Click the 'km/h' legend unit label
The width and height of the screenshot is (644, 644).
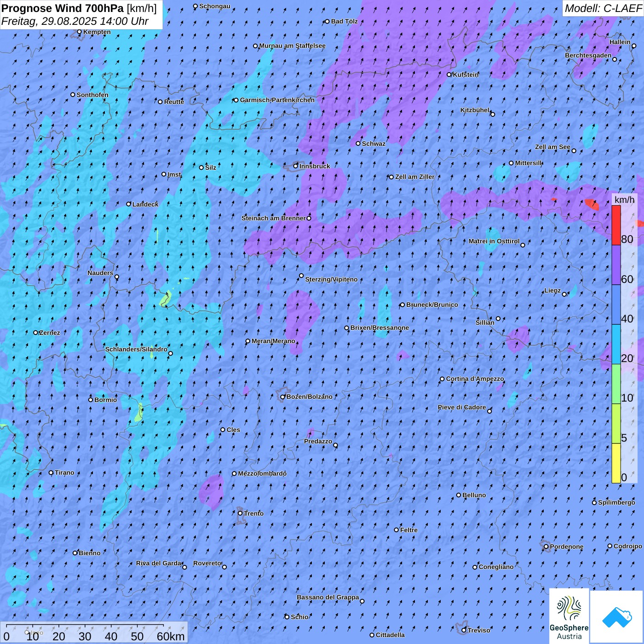click(x=624, y=199)
